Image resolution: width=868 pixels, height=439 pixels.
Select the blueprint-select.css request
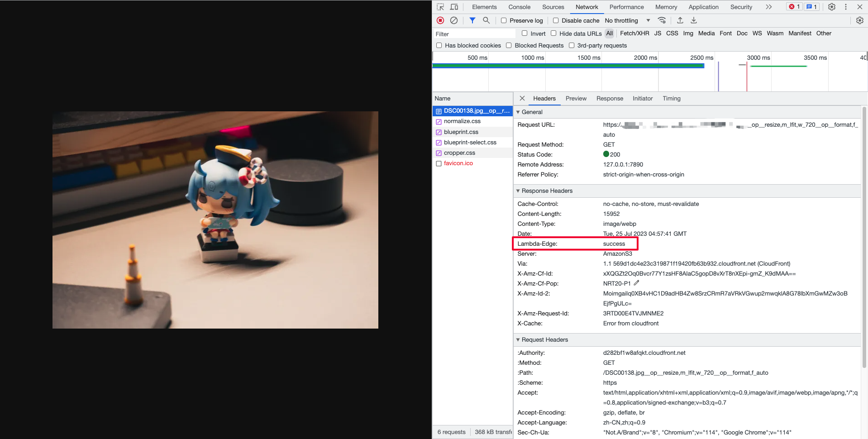pos(472,143)
